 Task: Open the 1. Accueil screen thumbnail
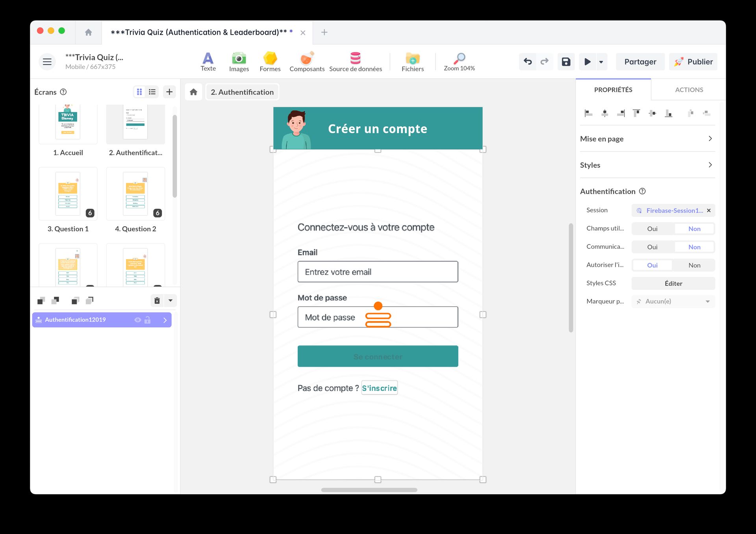pos(68,122)
